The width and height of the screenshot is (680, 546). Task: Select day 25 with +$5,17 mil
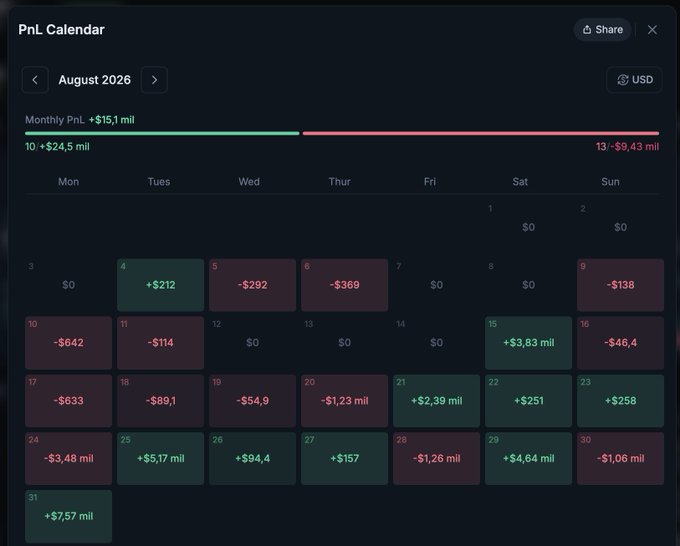click(x=160, y=458)
